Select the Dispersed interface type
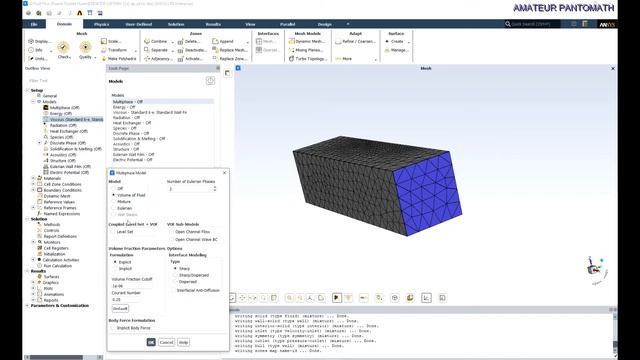 [x=176, y=282]
